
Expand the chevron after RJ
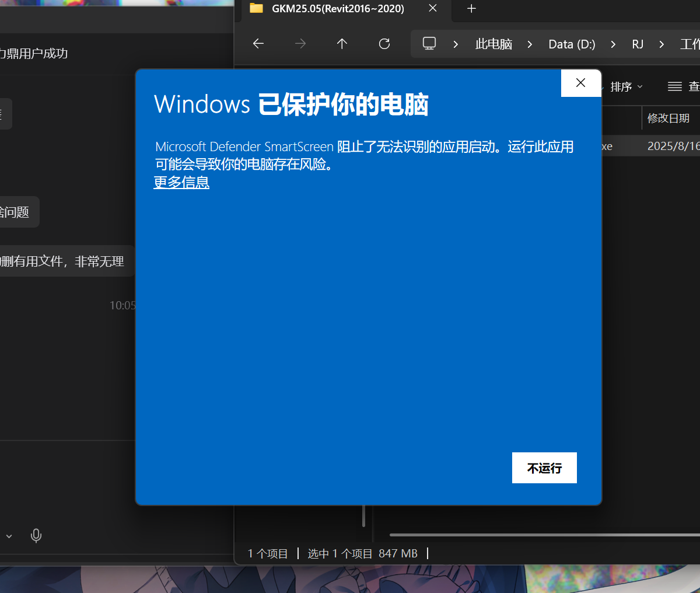point(661,44)
